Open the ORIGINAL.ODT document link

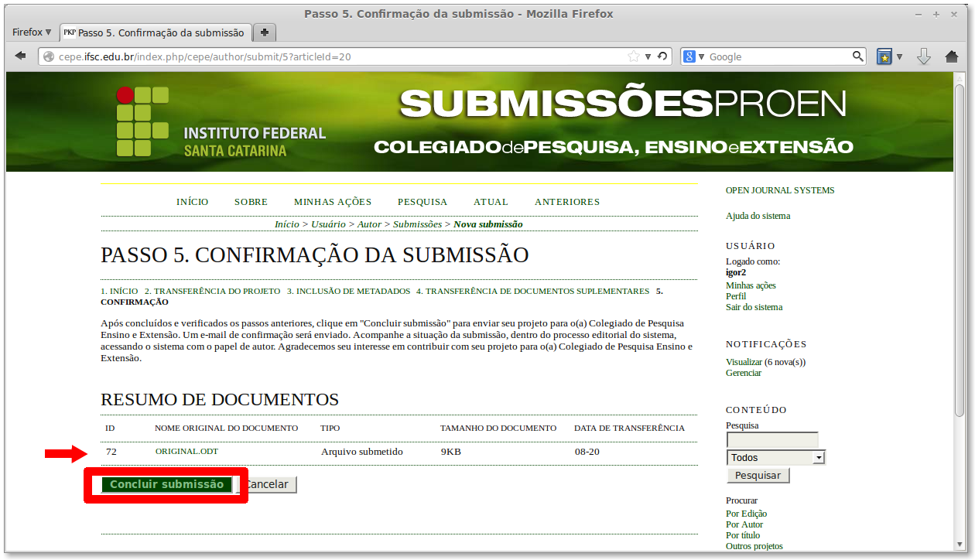point(186,451)
